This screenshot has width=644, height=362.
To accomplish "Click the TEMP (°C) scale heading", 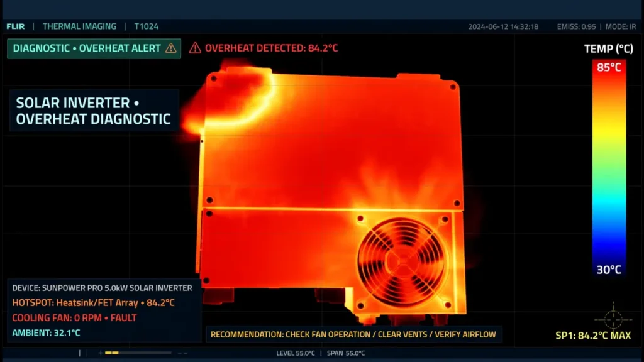I will (608, 49).
